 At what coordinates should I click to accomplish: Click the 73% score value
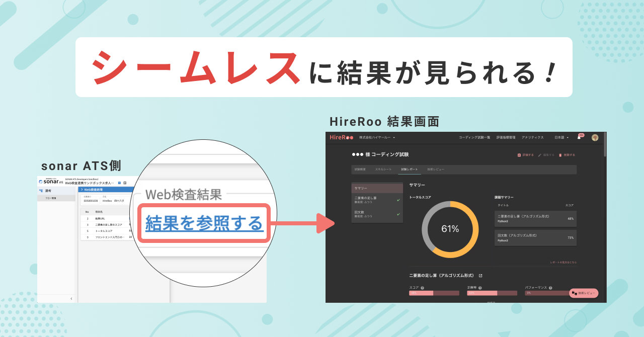571,237
